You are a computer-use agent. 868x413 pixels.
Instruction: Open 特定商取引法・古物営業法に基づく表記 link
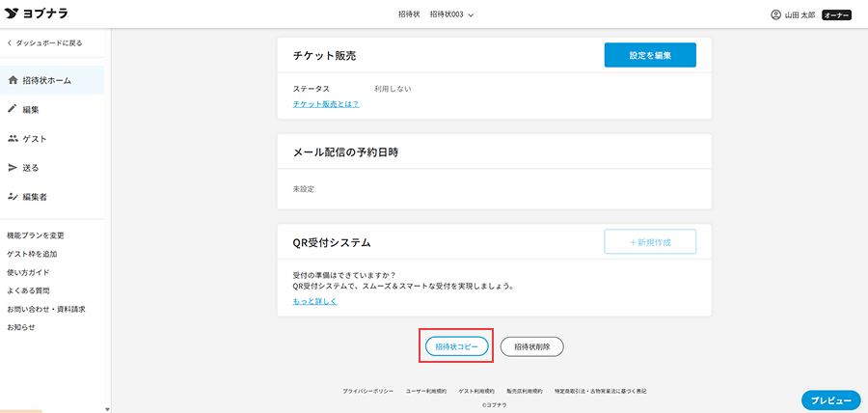click(x=601, y=391)
